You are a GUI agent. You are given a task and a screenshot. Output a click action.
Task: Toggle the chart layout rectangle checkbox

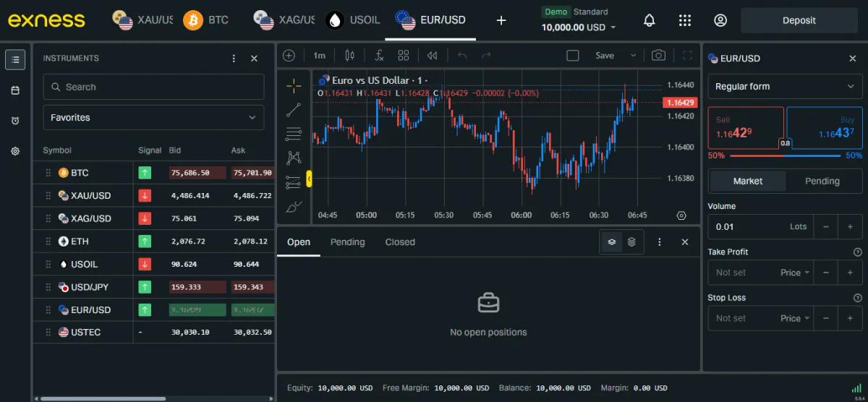point(573,56)
